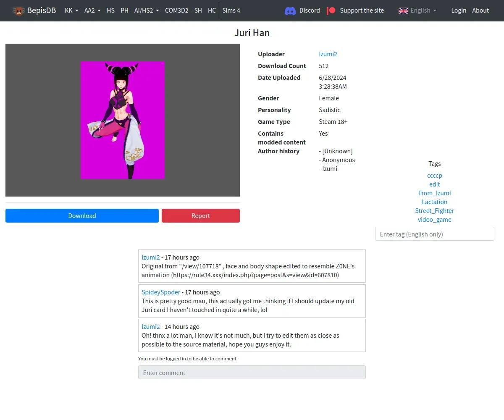Click the Sadistic personality value
This screenshot has height=420, width=504.
pos(330,110)
